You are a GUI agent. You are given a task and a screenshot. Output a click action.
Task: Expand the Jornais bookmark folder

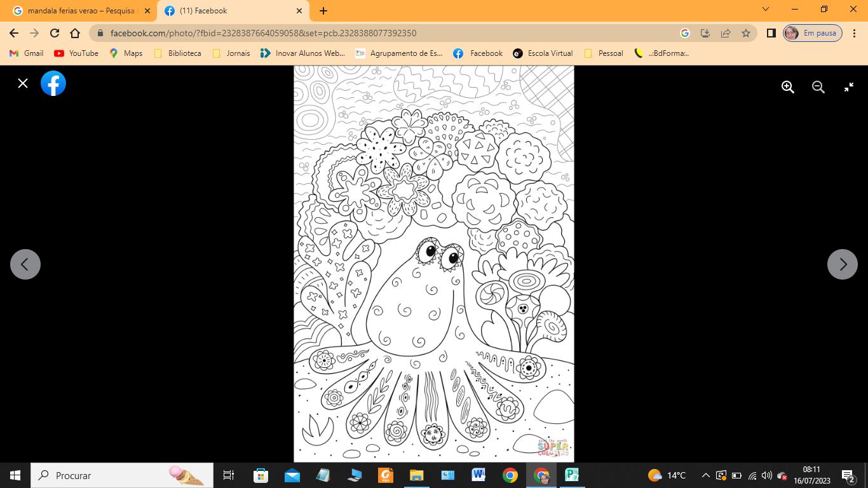click(x=231, y=53)
